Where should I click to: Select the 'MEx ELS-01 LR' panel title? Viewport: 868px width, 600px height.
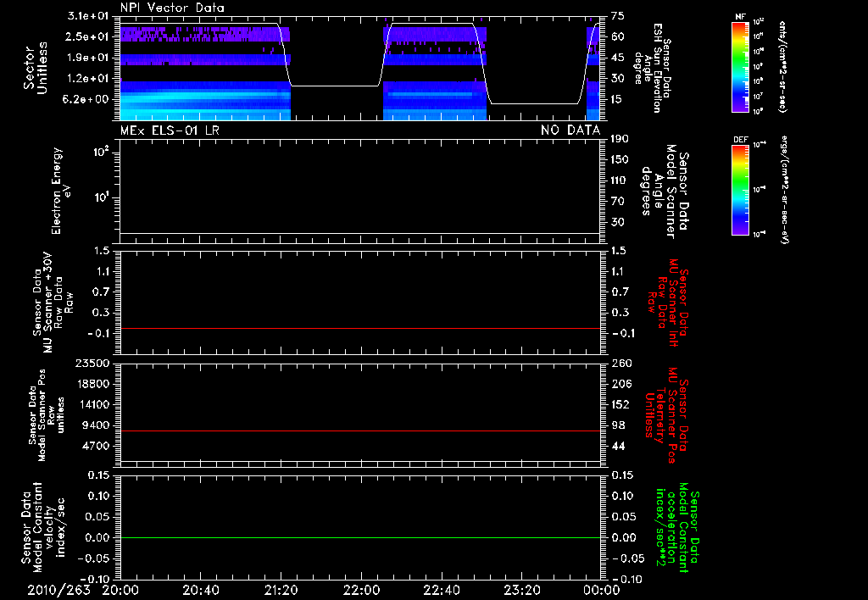(x=170, y=130)
